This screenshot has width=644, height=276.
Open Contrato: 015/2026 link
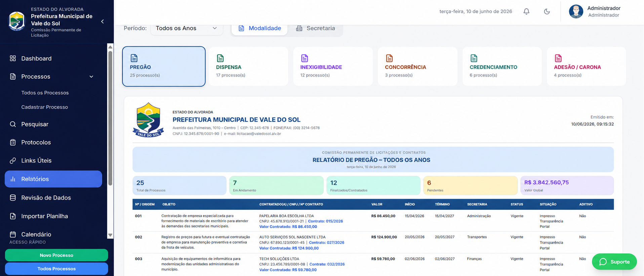coord(325,221)
